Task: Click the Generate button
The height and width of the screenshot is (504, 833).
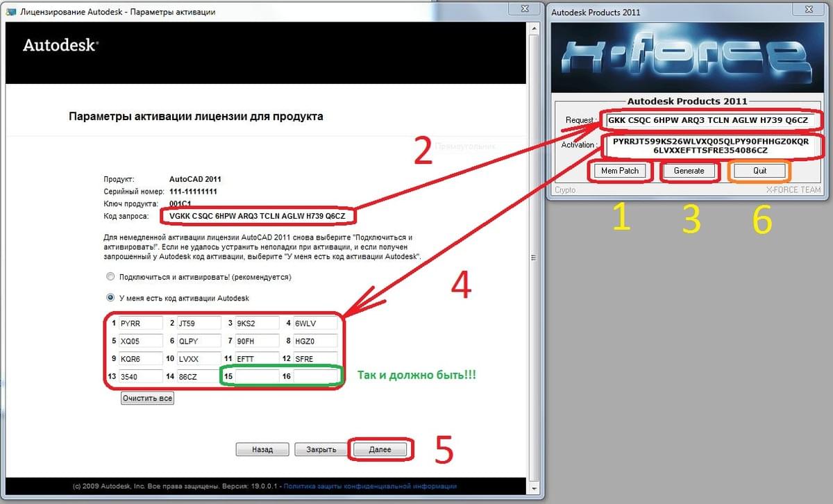Action: click(x=689, y=171)
